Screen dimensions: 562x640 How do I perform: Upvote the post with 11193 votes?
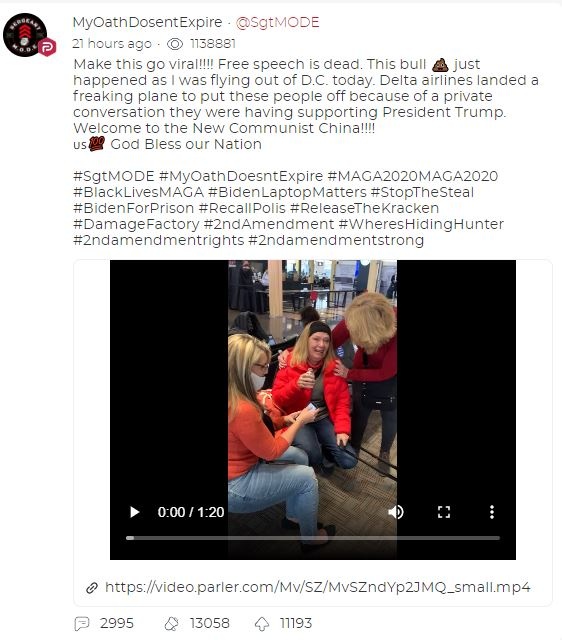(262, 623)
